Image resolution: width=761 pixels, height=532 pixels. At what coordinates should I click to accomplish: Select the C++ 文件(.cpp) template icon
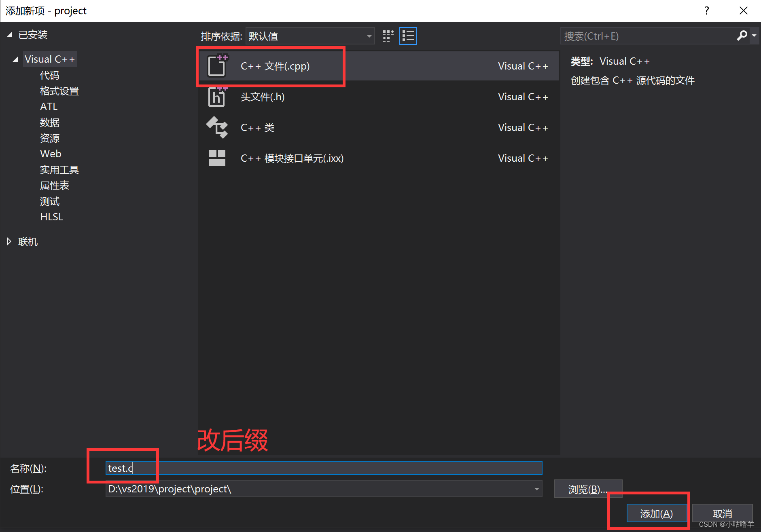(217, 66)
